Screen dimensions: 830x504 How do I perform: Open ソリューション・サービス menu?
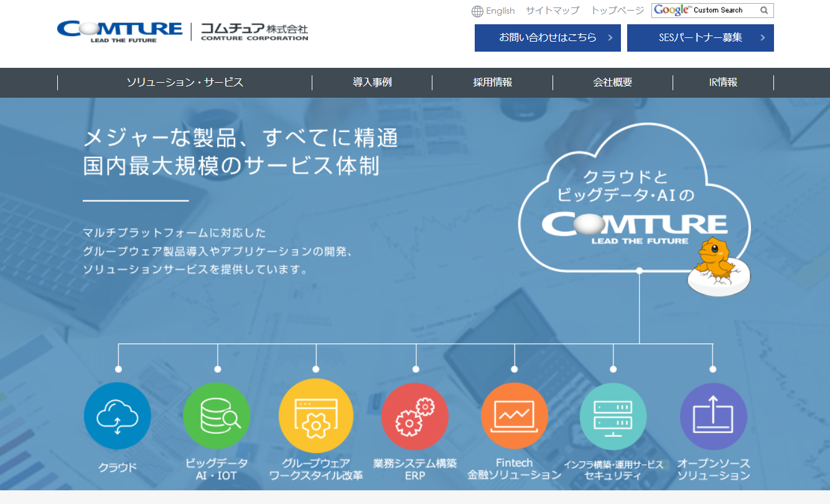click(x=185, y=82)
